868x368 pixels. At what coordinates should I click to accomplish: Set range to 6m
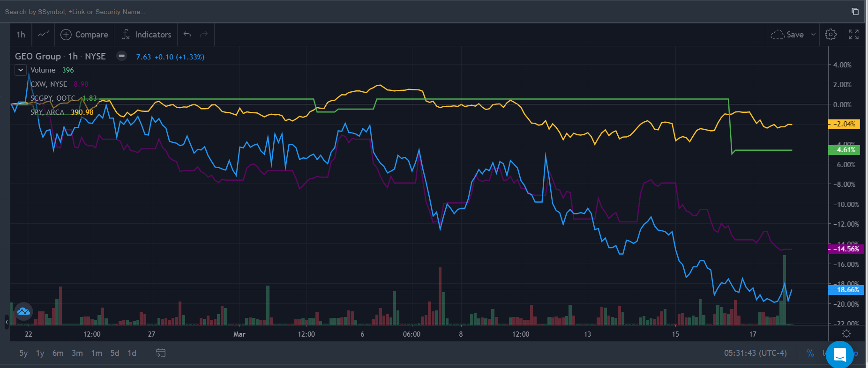point(58,353)
